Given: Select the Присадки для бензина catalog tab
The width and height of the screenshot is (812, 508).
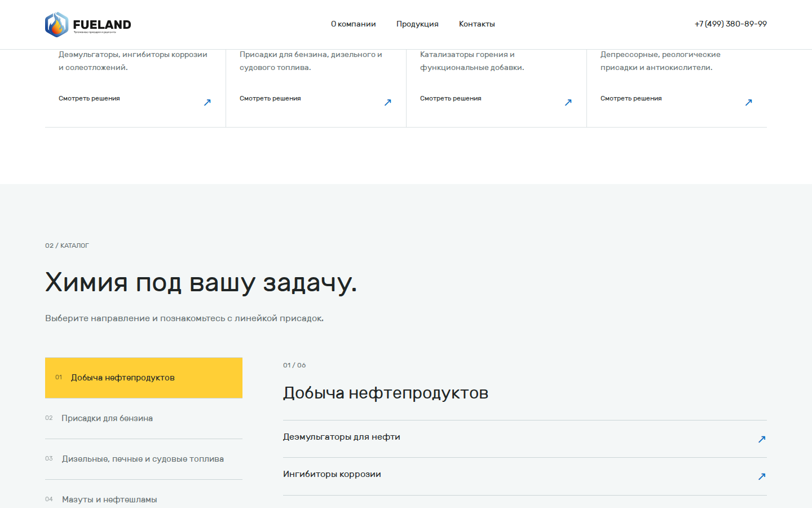Looking at the screenshot, I should pyautogui.click(x=144, y=418).
